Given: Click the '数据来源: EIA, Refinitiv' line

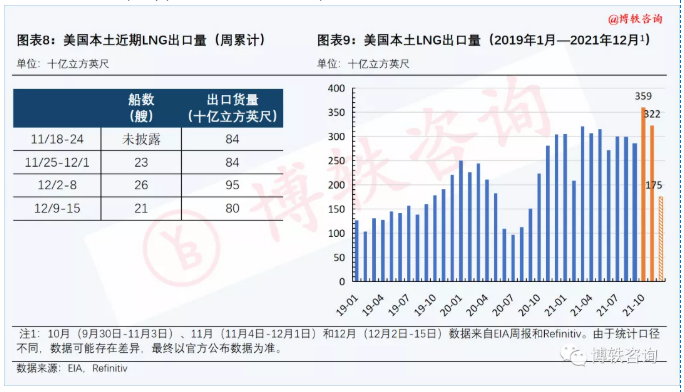Looking at the screenshot, I should pyautogui.click(x=72, y=368).
